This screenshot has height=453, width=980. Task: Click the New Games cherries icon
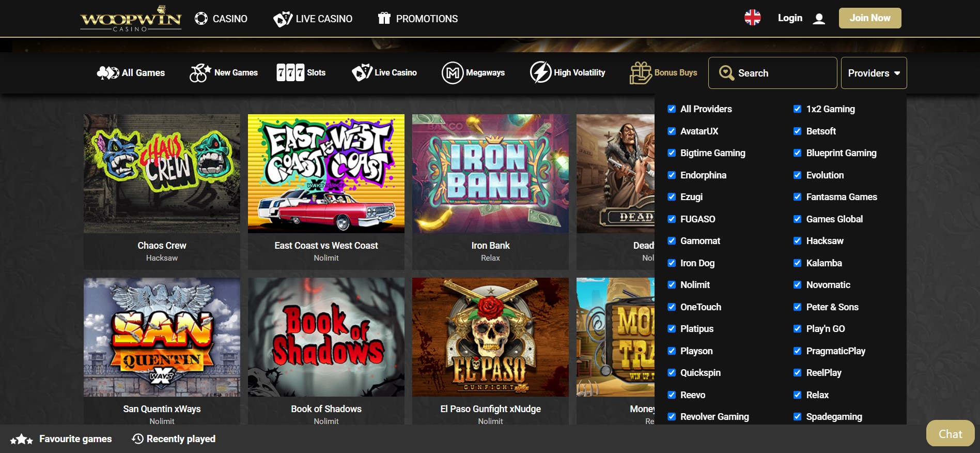coord(200,73)
